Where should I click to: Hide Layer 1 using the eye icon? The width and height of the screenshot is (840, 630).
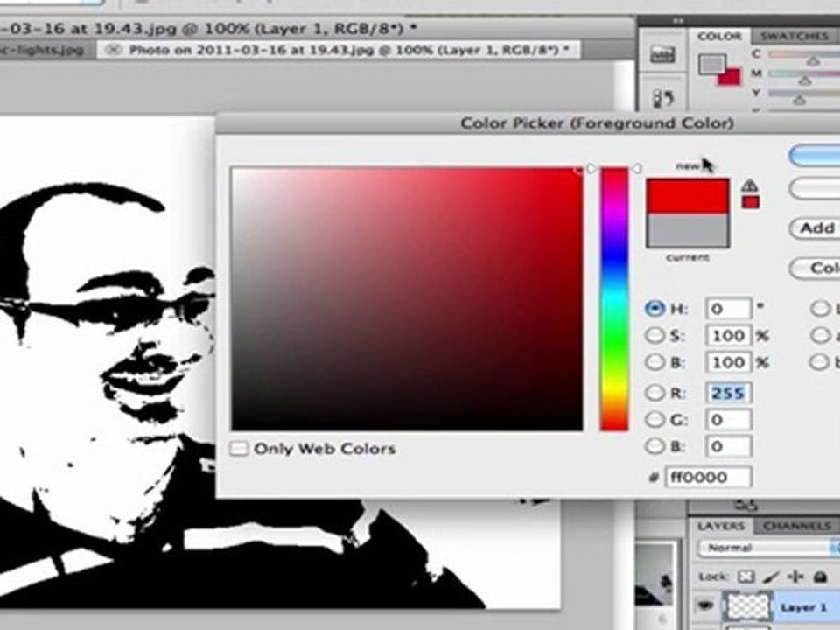tap(705, 605)
